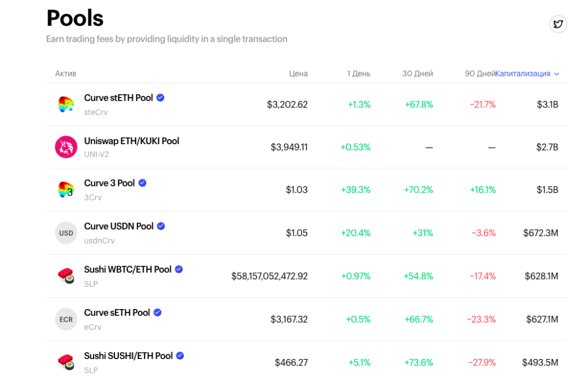The width and height of the screenshot is (588, 382).
Task: Click the Curve stETH Pool rainbow logo
Action: click(x=66, y=105)
